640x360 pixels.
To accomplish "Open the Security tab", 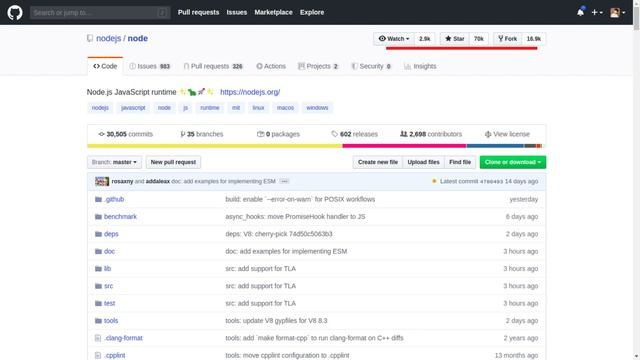I will (371, 66).
